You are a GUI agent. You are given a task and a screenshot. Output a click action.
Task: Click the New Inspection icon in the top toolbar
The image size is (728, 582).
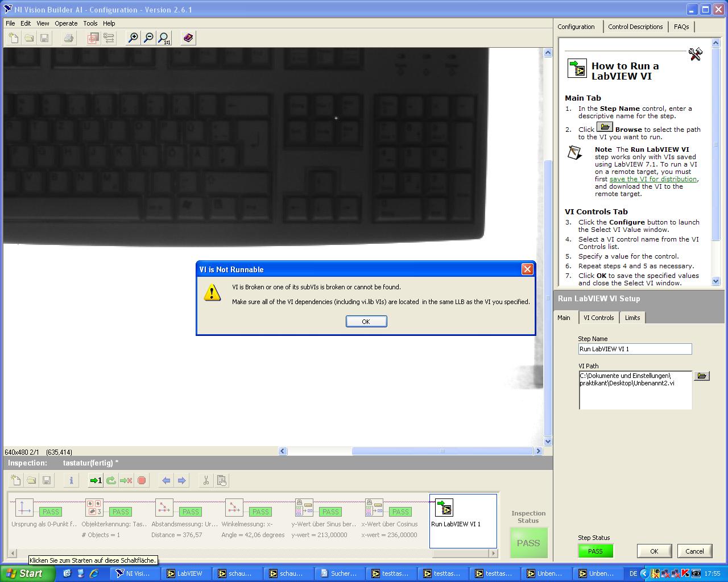[14, 38]
